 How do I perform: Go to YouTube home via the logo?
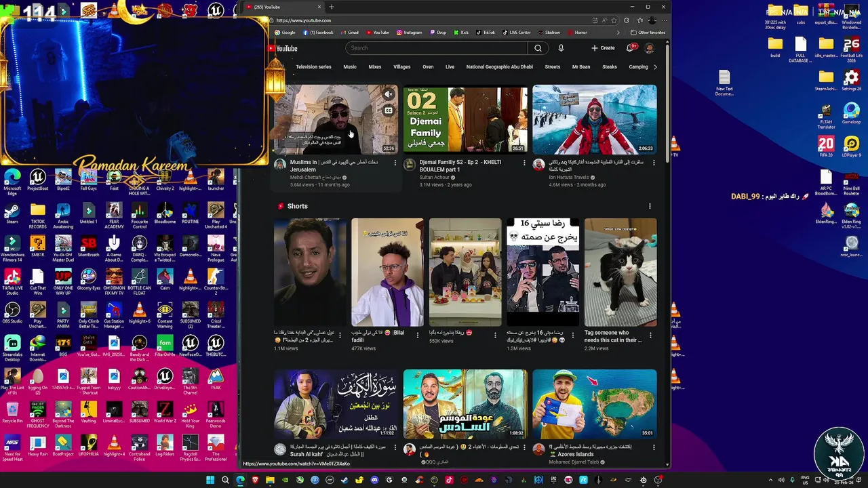coord(283,48)
